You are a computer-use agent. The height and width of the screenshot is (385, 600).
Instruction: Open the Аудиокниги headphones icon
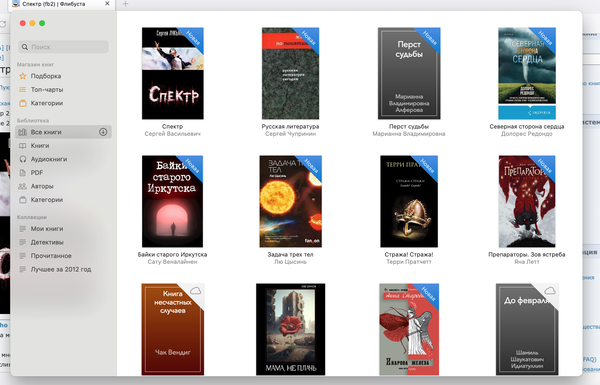click(23, 159)
